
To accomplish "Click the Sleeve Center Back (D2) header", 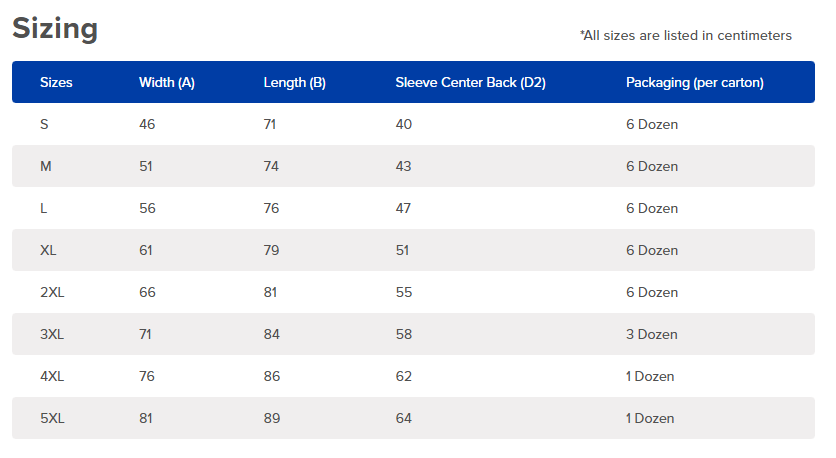I will (x=470, y=83).
